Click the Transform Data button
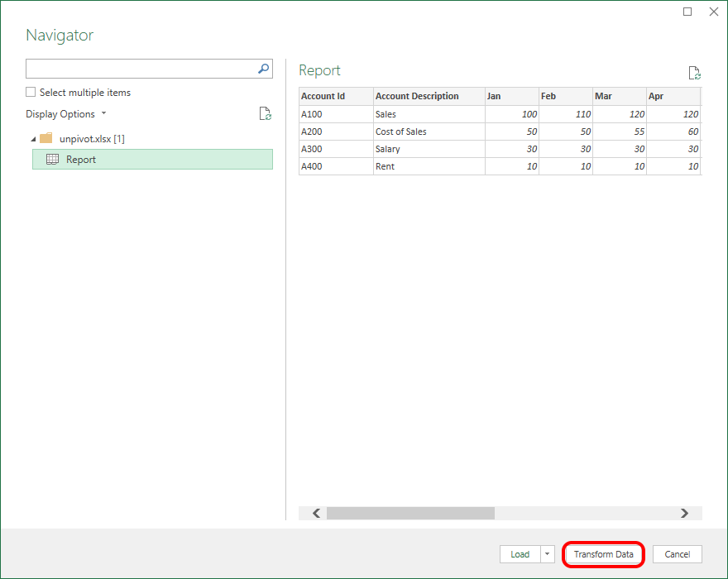Screen dimensions: 728x579 coord(603,554)
